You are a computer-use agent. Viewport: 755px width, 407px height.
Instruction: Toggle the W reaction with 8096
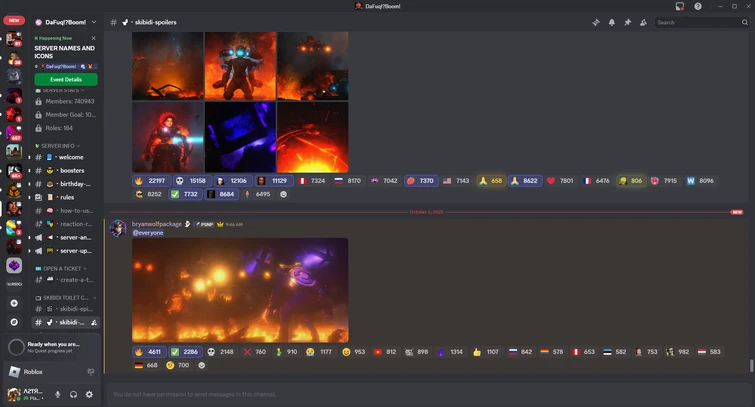tap(701, 181)
